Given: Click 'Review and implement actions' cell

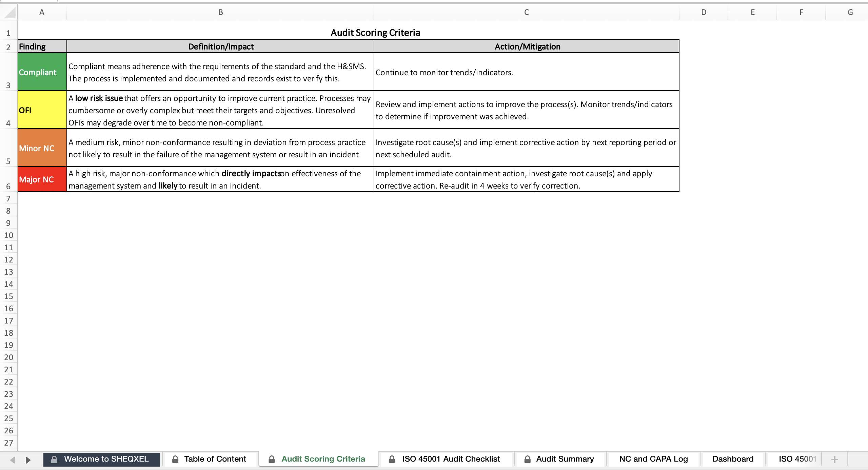Looking at the screenshot, I should 527,110.
